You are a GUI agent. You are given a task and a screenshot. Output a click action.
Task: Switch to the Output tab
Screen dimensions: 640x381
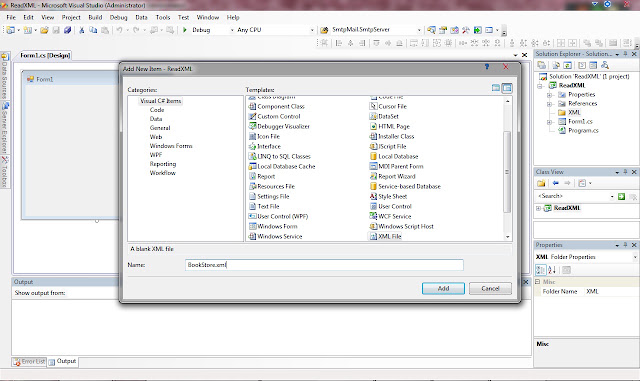[x=62, y=361]
